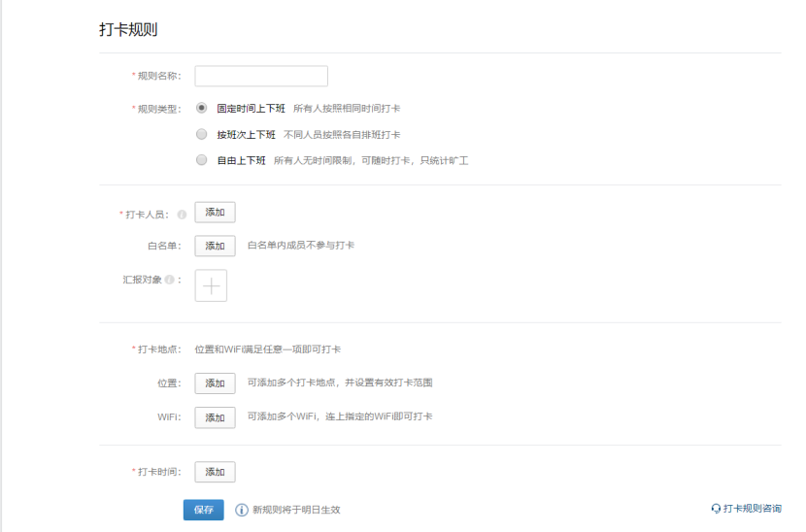This screenshot has width=806, height=532.
Task: Add a location via 位置 添加 button
Action: (x=215, y=383)
